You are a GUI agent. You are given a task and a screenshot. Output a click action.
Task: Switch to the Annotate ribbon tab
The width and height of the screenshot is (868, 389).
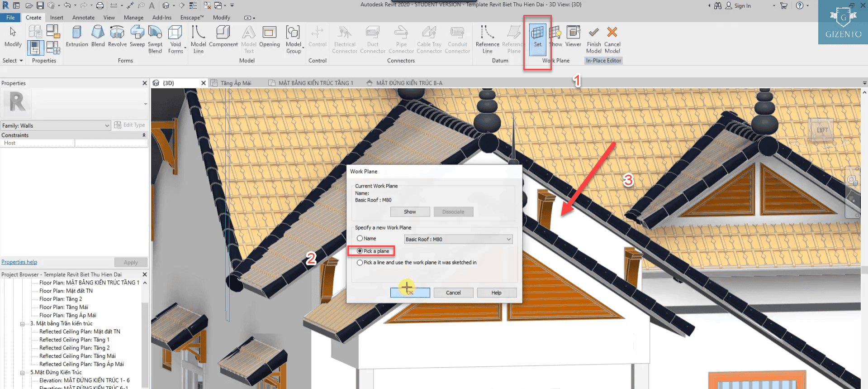83,18
